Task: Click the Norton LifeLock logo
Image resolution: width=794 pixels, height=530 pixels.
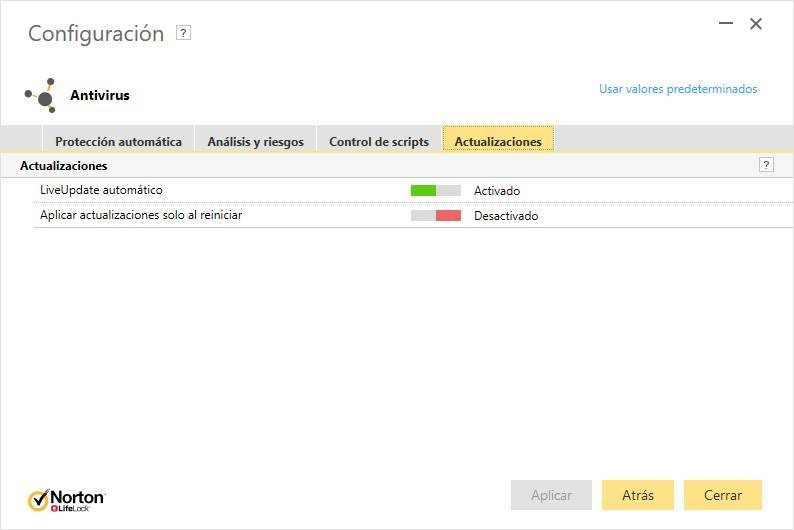Action: (66, 500)
